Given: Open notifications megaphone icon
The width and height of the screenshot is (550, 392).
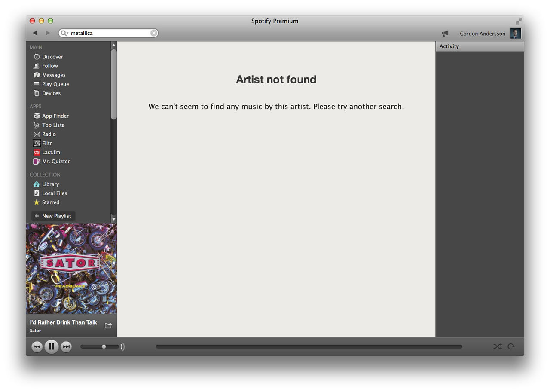Looking at the screenshot, I should click(x=445, y=34).
